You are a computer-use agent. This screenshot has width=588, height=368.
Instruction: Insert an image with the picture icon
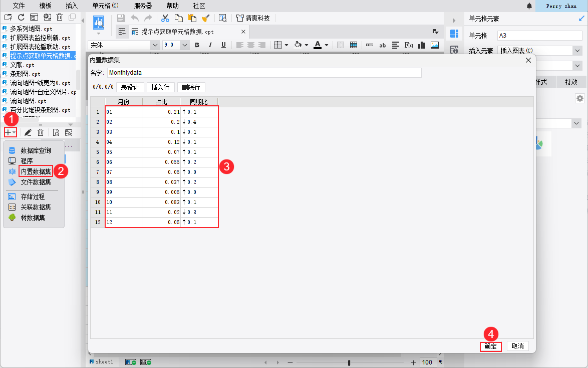pyautogui.click(x=435, y=45)
